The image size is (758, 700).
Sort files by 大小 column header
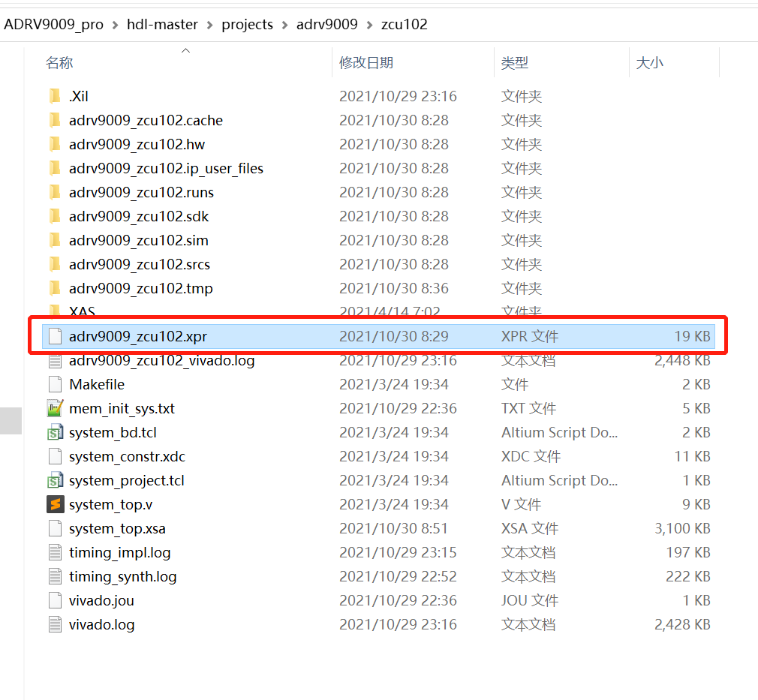click(x=649, y=63)
